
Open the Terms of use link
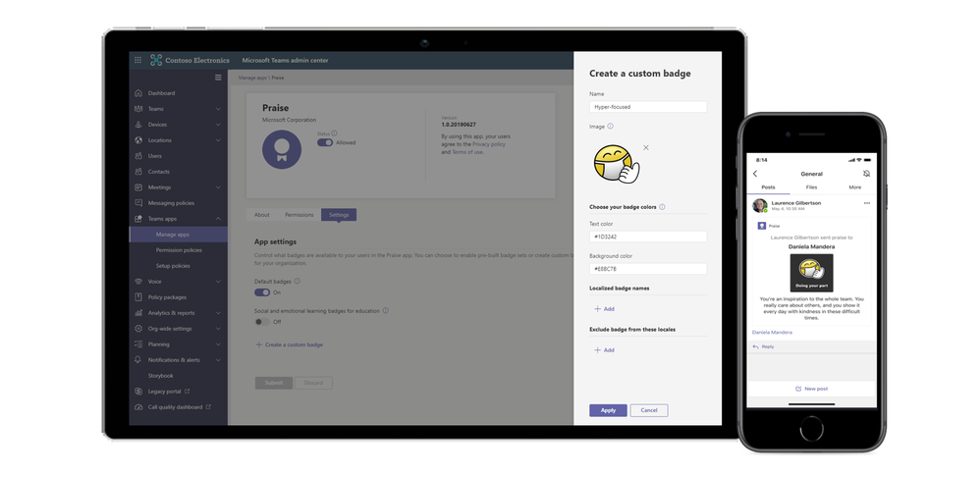click(466, 152)
